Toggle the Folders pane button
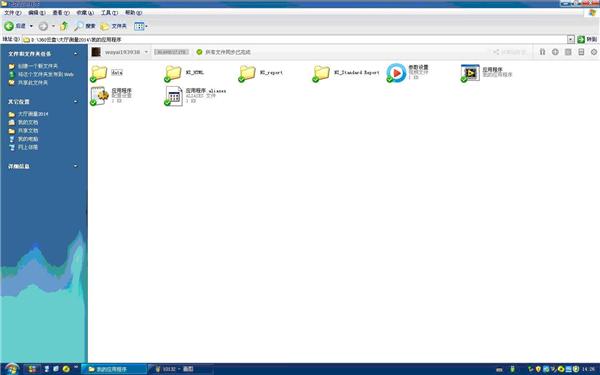This screenshot has height=375, width=600. [113, 26]
